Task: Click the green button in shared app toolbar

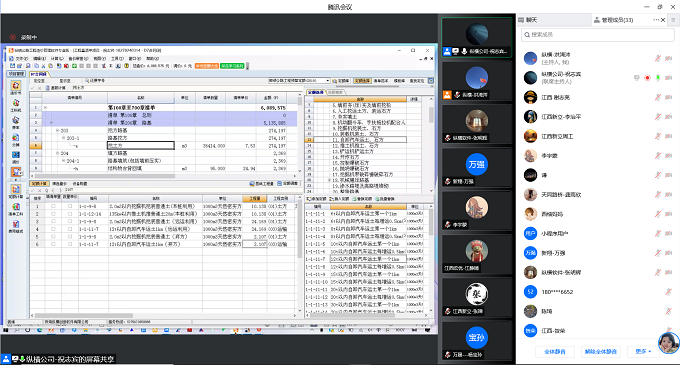Action: (x=232, y=66)
